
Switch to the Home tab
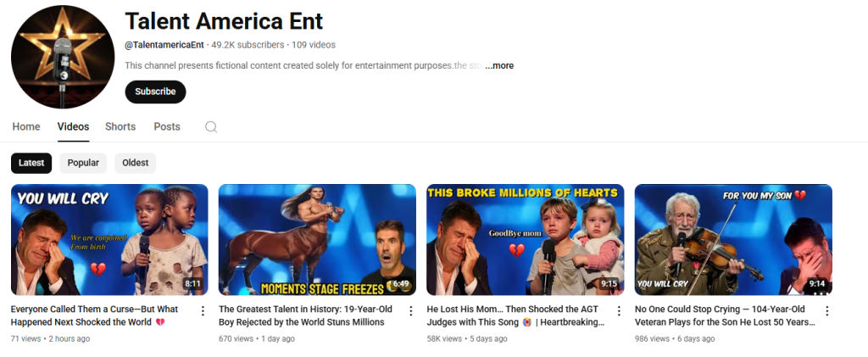26,126
